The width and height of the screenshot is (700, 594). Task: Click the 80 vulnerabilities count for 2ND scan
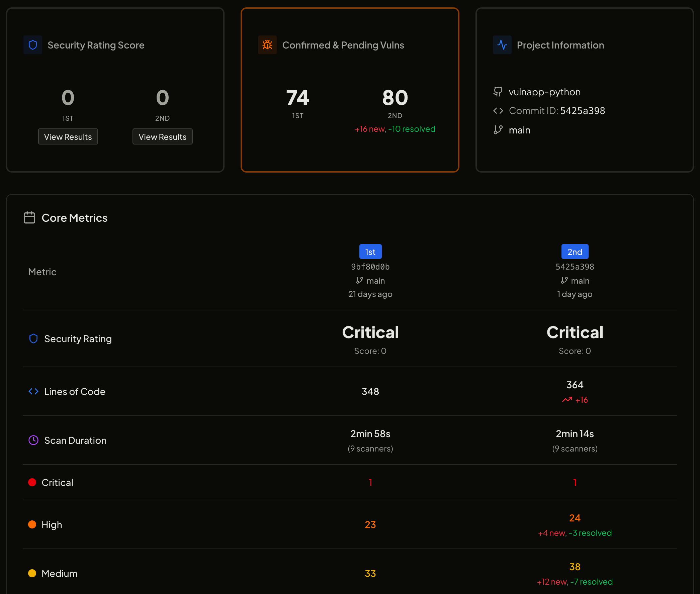(395, 98)
